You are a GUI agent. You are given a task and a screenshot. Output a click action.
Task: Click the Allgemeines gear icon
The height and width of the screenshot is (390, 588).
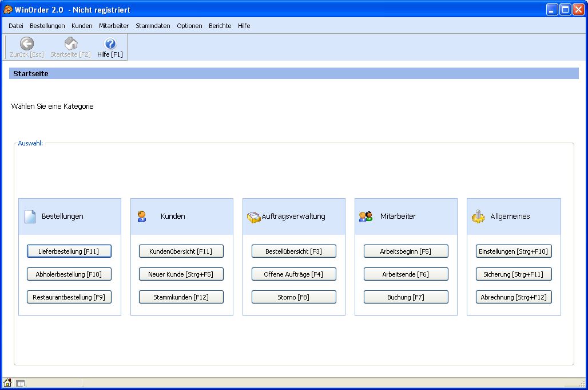478,216
